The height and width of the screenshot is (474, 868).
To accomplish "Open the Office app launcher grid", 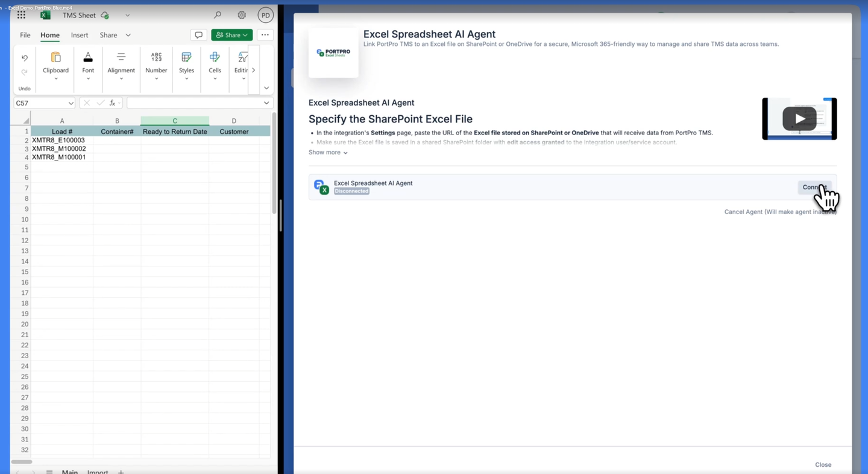I will pyautogui.click(x=21, y=15).
